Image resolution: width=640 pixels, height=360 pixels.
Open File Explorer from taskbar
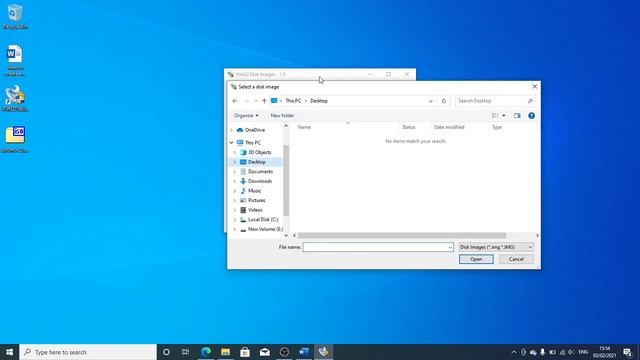[x=225, y=352]
